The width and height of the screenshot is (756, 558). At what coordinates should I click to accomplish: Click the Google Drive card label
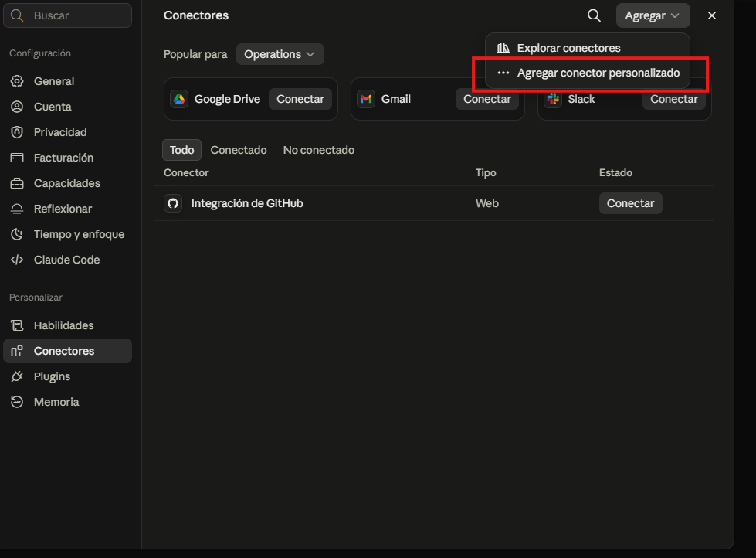click(227, 99)
